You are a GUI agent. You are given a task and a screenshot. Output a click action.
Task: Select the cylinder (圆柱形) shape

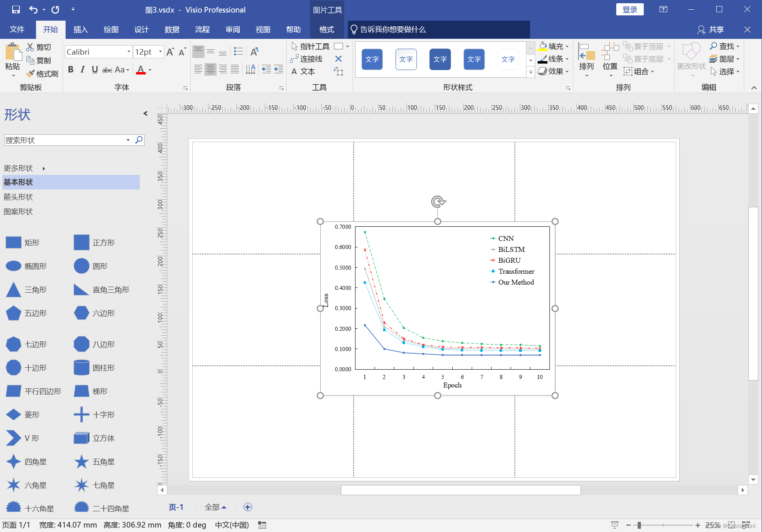[x=94, y=368]
